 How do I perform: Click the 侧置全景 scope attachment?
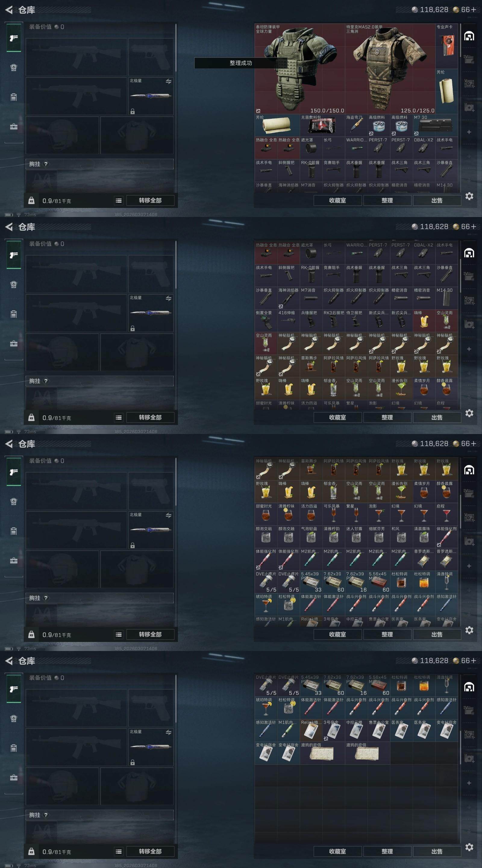point(266,321)
